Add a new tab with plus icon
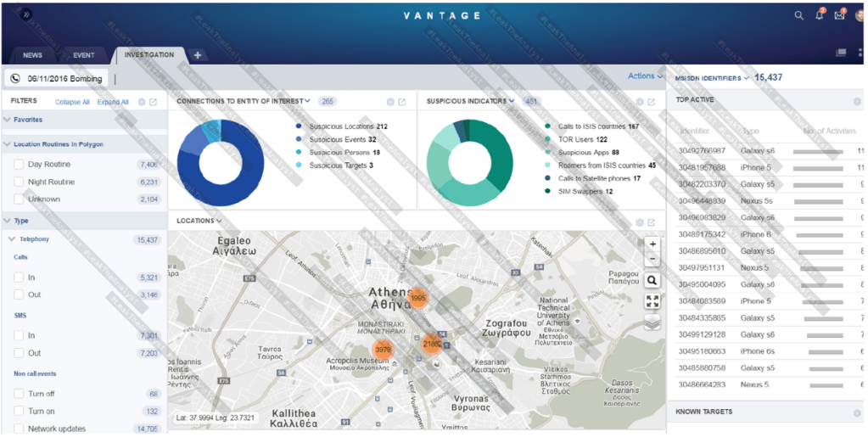The width and height of the screenshot is (868, 443). tap(197, 55)
